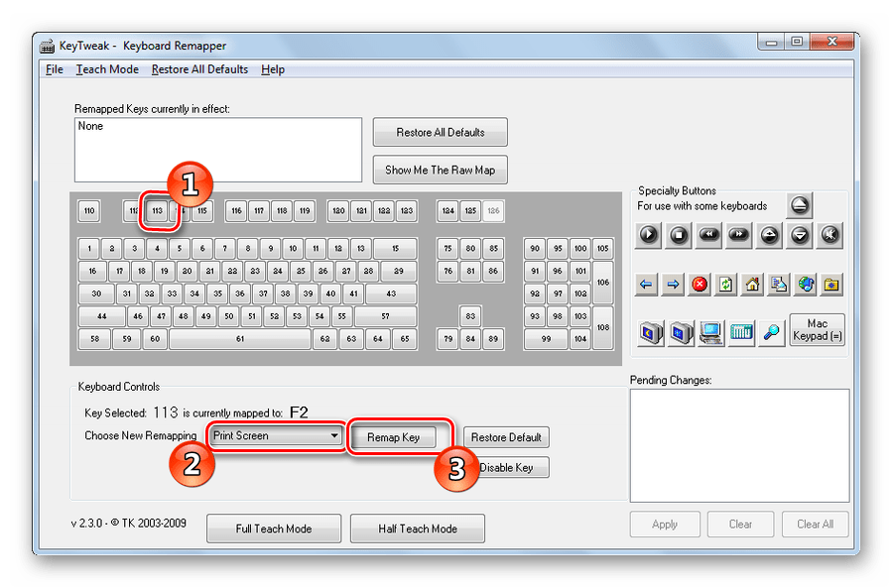Screen dimensions: 893x588
Task: Click the Search magnifier specialty button
Action: click(x=770, y=332)
